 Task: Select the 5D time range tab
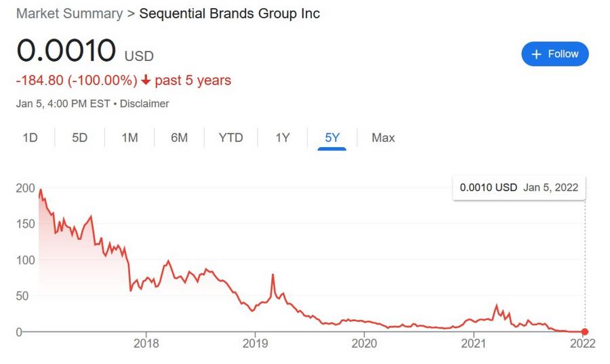80,138
